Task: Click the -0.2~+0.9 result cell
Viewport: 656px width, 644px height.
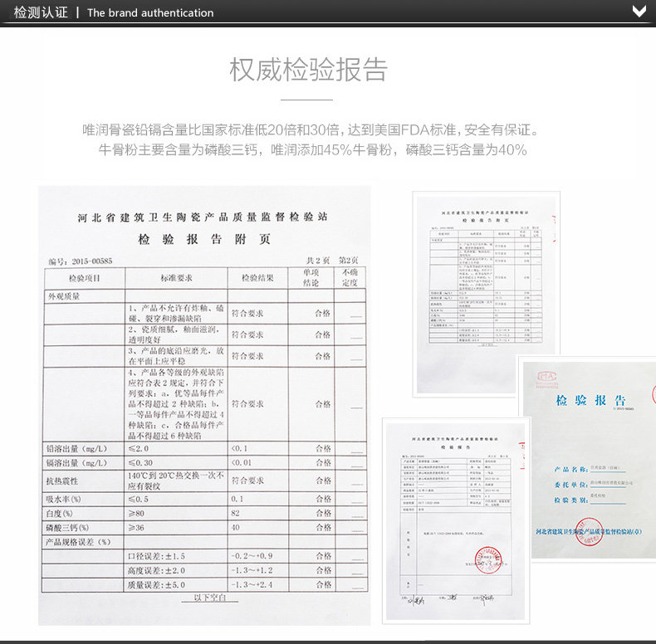Action: 252,556
